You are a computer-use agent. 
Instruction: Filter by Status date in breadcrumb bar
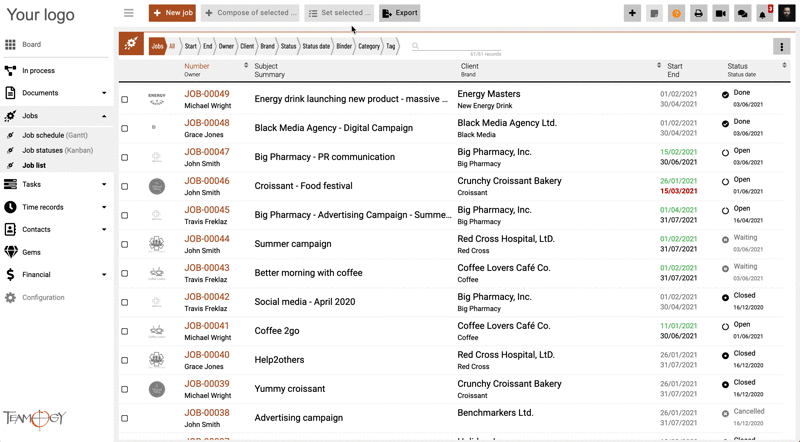point(316,46)
